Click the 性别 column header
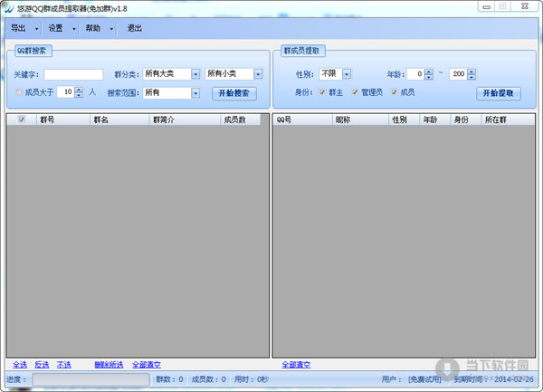Screen dimensions: 543x392 coord(405,120)
